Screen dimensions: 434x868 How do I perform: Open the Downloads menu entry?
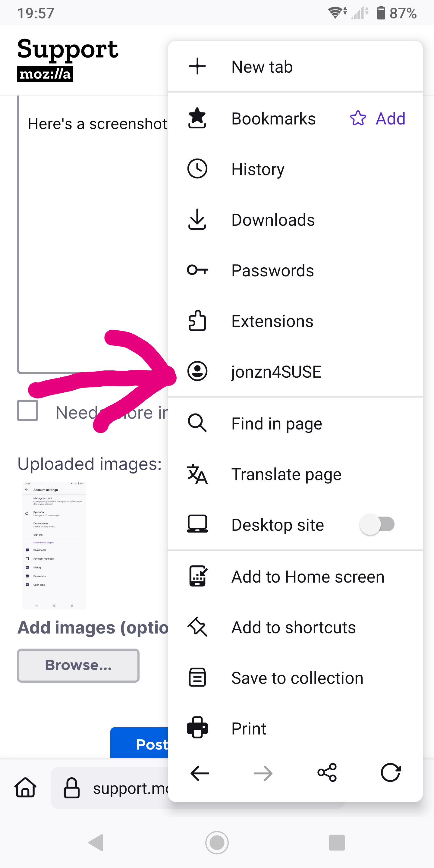[272, 220]
